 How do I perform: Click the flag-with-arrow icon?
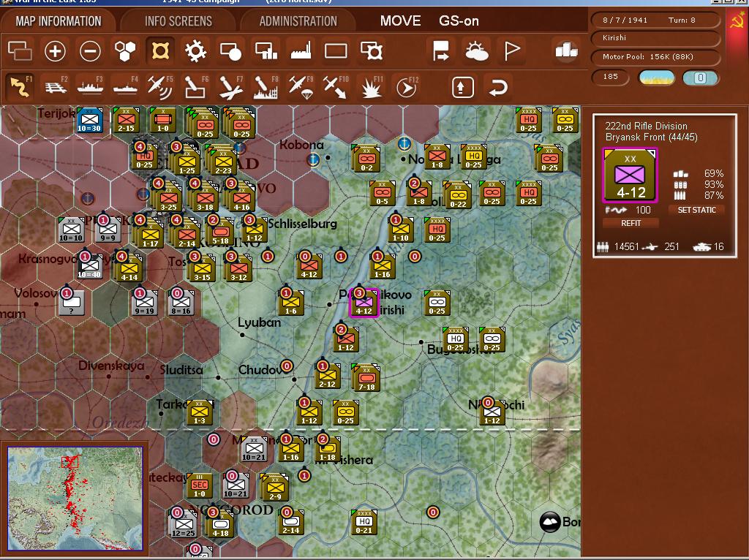440,50
